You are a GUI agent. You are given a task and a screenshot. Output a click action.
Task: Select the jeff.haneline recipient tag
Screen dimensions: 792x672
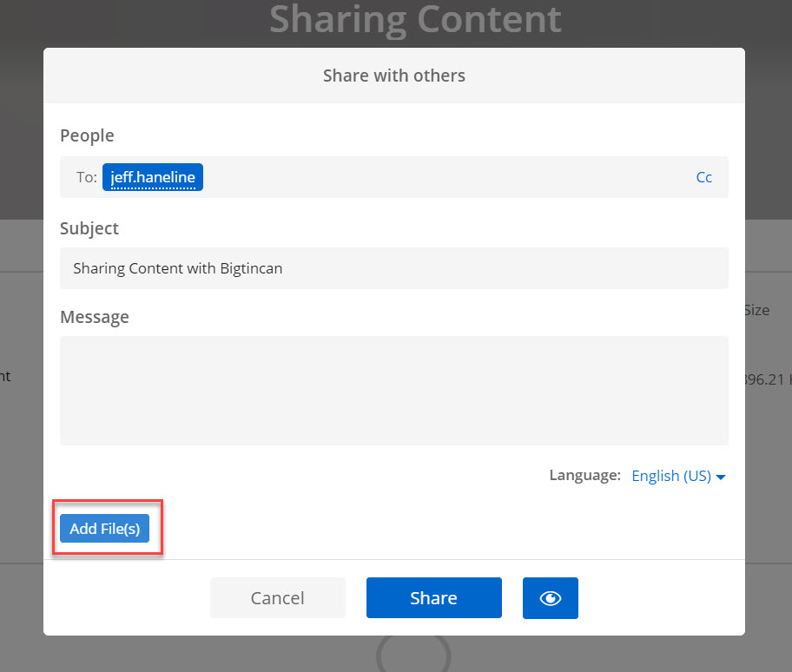pos(153,177)
